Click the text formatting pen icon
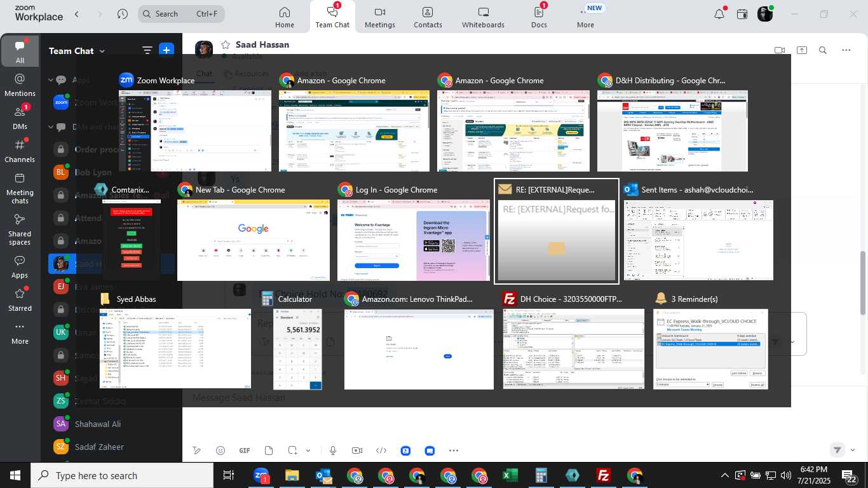 click(x=197, y=451)
